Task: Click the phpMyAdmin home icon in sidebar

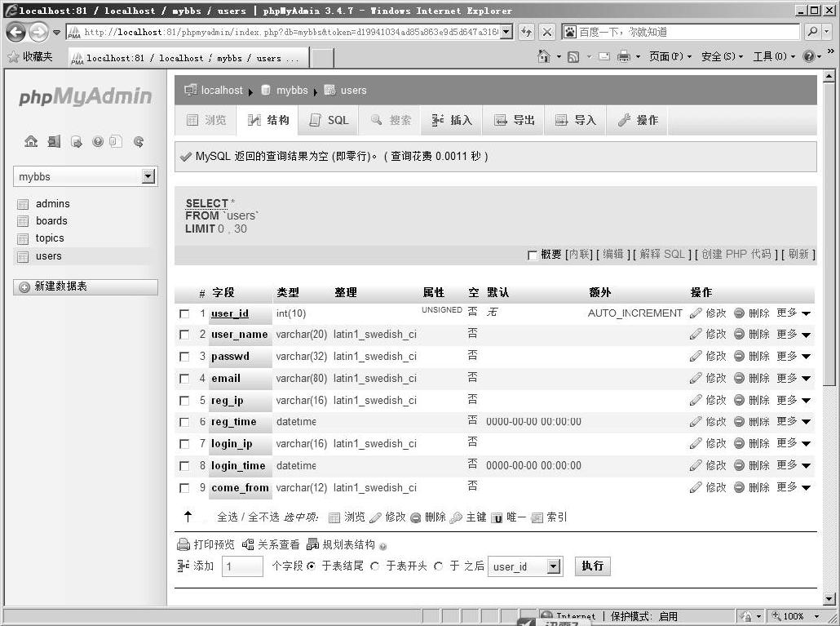Action: point(31,141)
